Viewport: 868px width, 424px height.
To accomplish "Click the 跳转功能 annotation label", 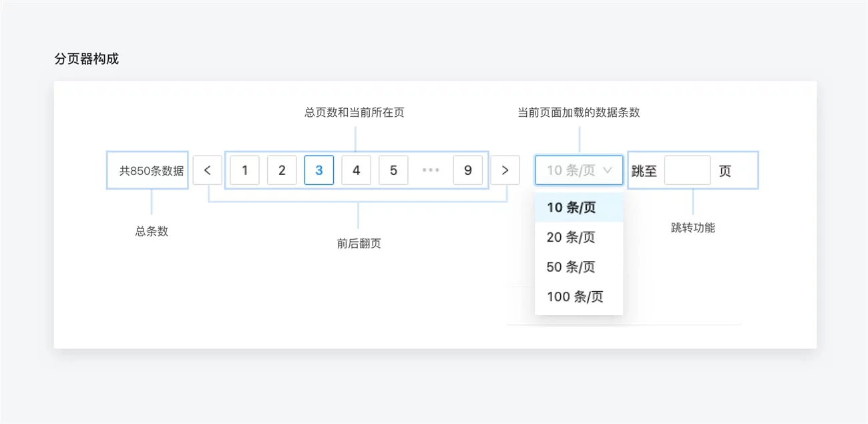I will (x=692, y=228).
